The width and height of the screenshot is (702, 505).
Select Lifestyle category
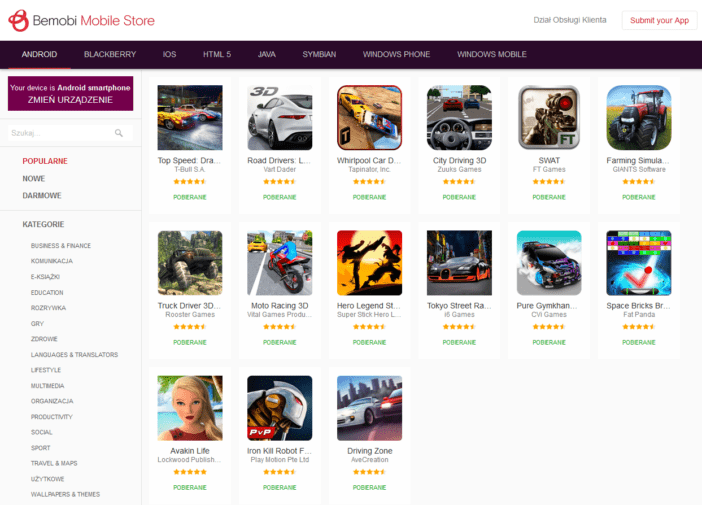click(x=46, y=370)
